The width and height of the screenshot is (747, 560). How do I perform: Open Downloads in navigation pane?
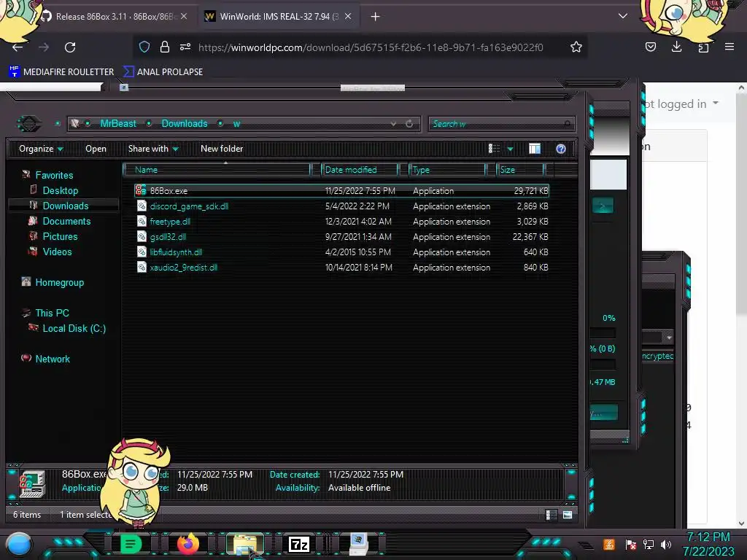65,206
